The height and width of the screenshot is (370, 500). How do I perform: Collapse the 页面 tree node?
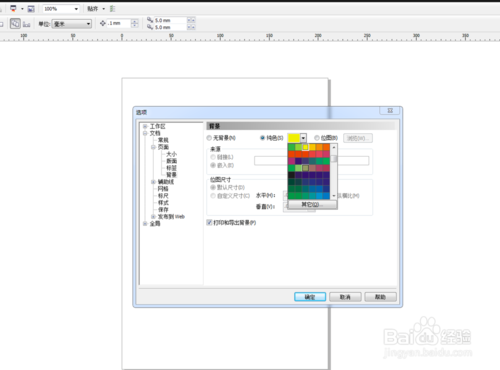click(153, 147)
